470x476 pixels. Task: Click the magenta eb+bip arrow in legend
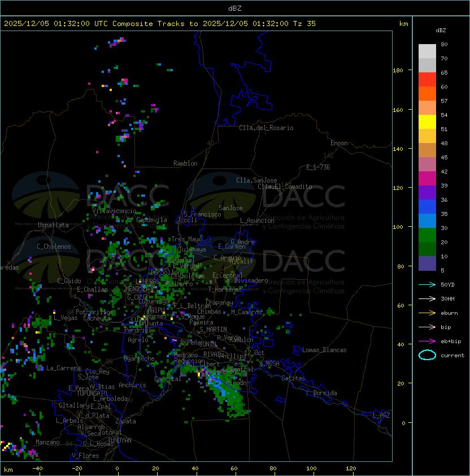point(427,341)
